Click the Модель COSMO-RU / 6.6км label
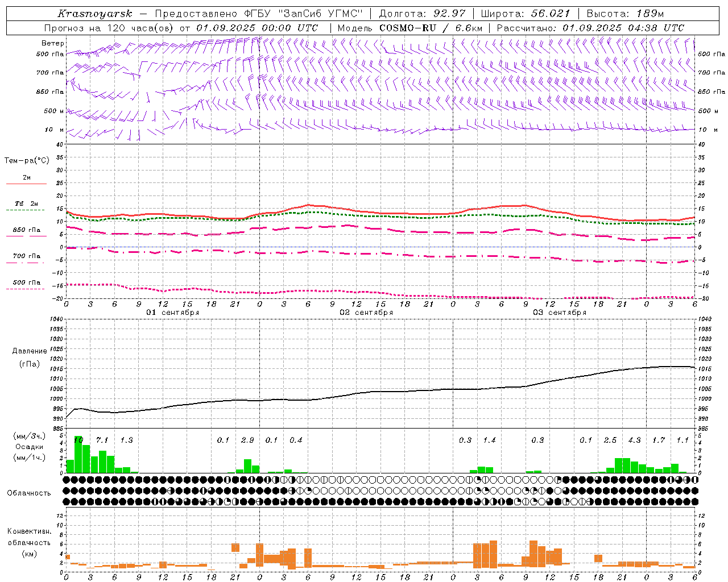Viewport: 728px width, 582px height. pos(410,28)
